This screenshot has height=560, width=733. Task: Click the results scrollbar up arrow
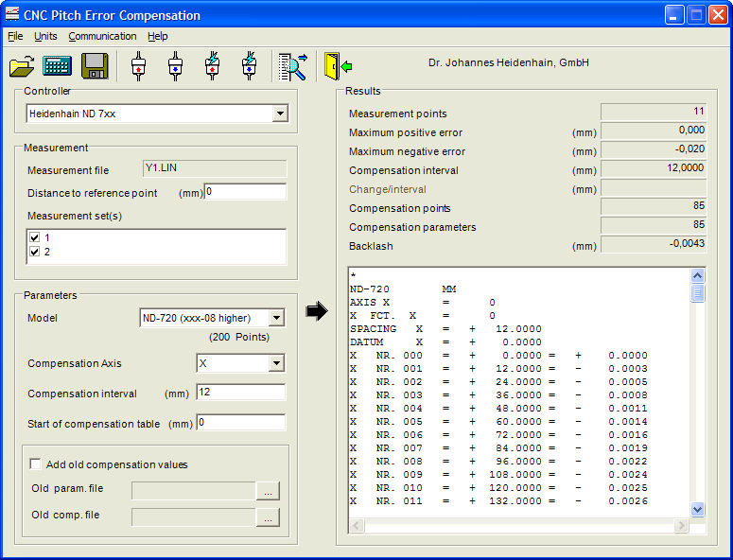point(697,276)
